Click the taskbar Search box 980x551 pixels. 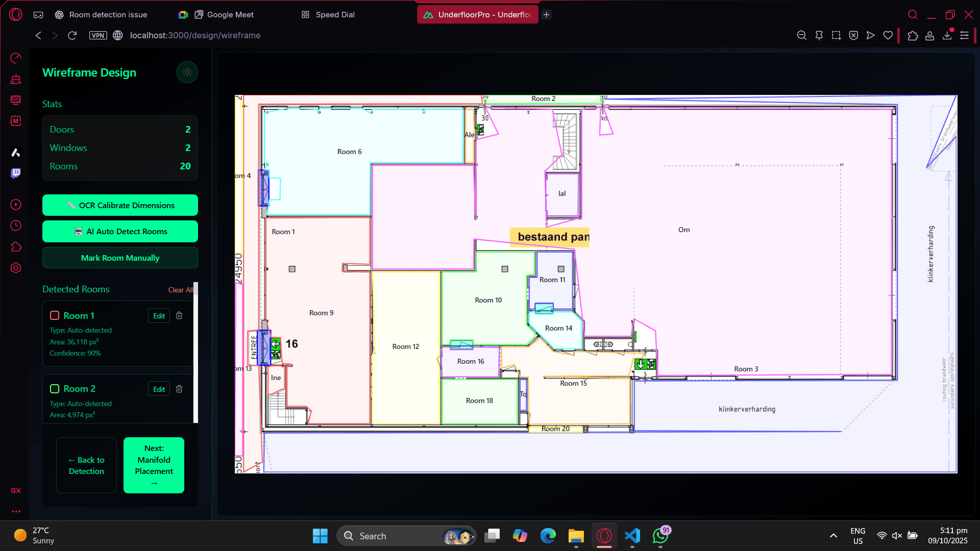tap(406, 536)
